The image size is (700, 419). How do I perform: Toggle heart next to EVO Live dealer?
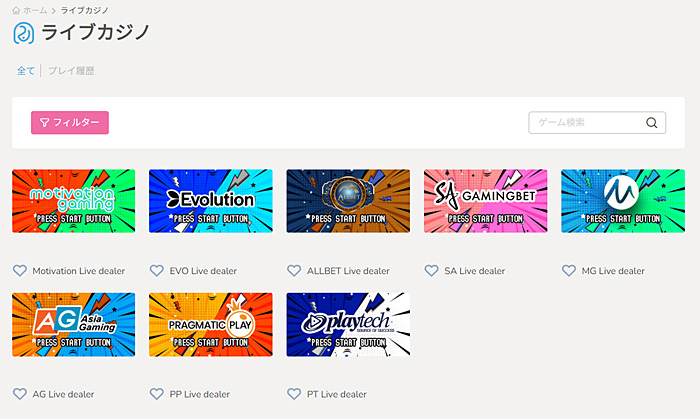coord(157,270)
